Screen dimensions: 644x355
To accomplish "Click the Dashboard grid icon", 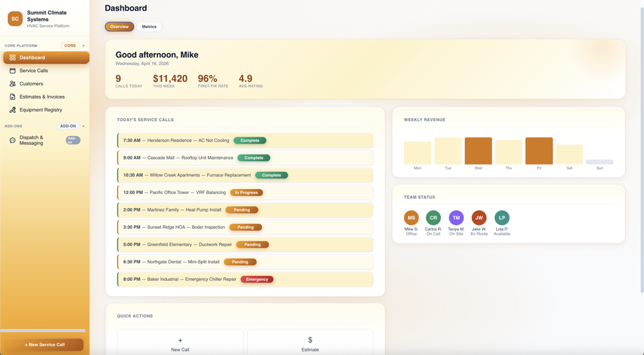I will pyautogui.click(x=13, y=57).
